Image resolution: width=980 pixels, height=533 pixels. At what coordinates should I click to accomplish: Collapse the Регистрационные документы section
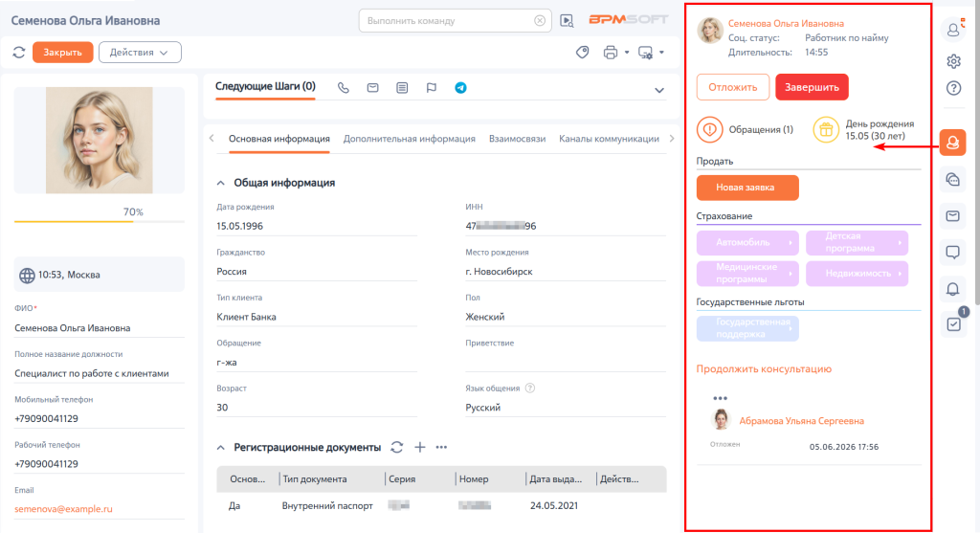click(221, 448)
